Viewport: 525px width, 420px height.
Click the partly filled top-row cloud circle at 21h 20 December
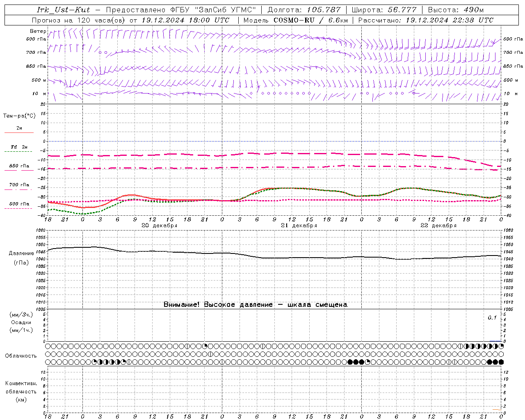pos(205,346)
